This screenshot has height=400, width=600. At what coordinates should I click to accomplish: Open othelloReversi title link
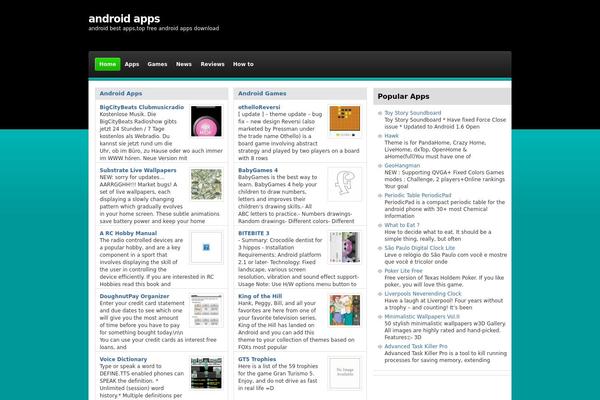pyautogui.click(x=259, y=107)
